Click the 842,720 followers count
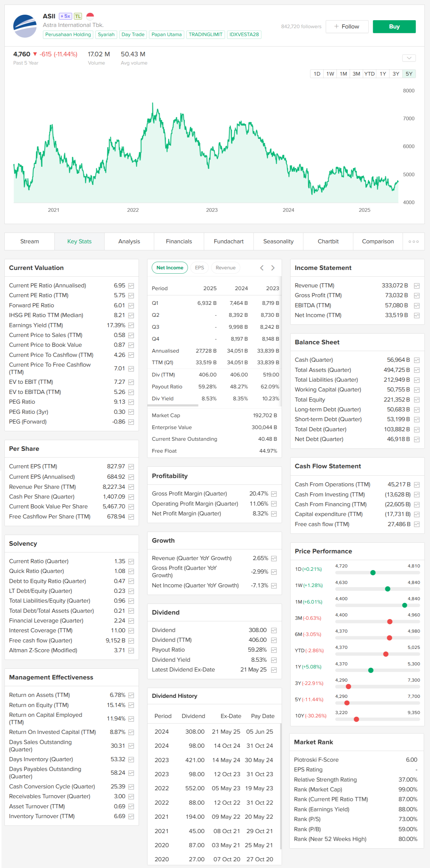 [x=301, y=27]
